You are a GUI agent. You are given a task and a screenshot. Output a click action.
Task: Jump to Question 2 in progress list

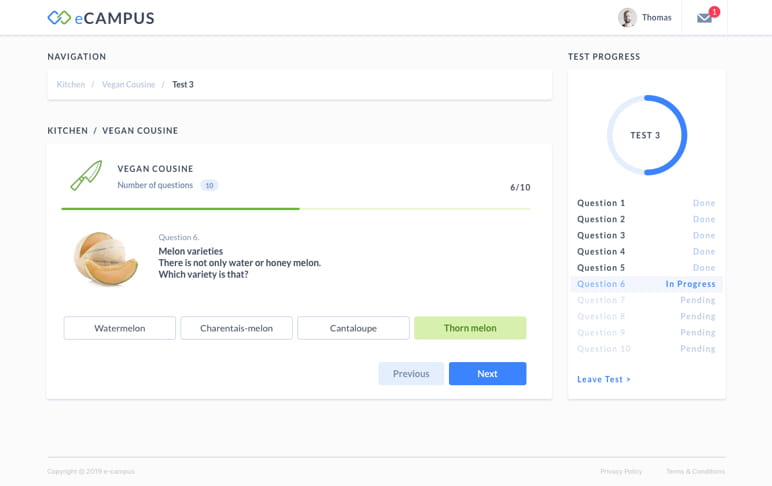pos(646,219)
